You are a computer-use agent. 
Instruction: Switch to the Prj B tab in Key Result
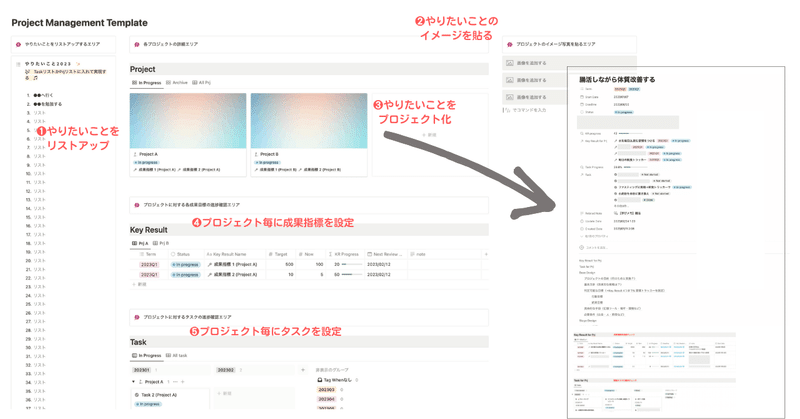[x=161, y=244]
